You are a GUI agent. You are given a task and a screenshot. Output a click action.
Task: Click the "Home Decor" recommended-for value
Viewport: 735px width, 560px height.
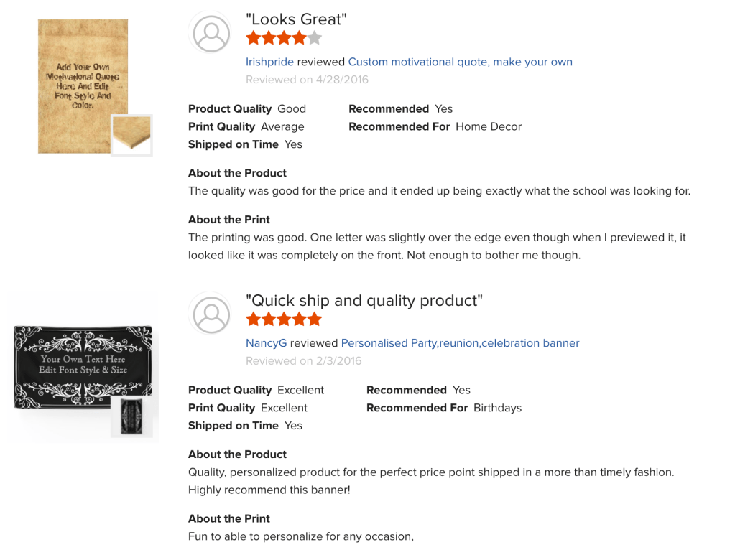[489, 126]
